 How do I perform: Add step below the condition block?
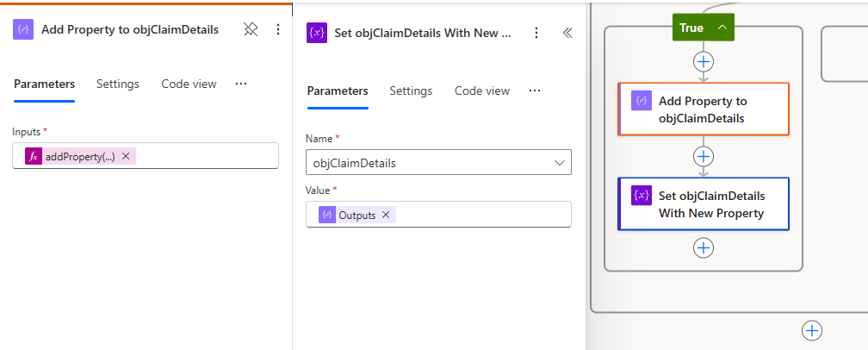pos(811,330)
